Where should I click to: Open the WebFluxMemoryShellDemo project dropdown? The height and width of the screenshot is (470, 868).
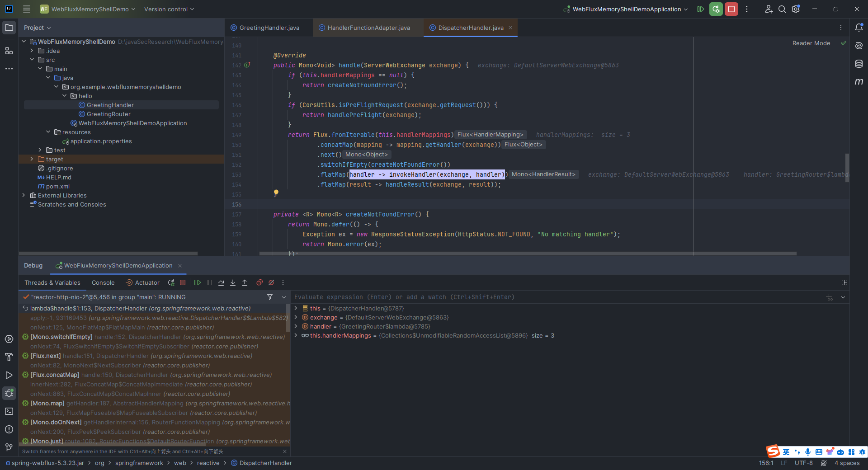pyautogui.click(x=88, y=9)
